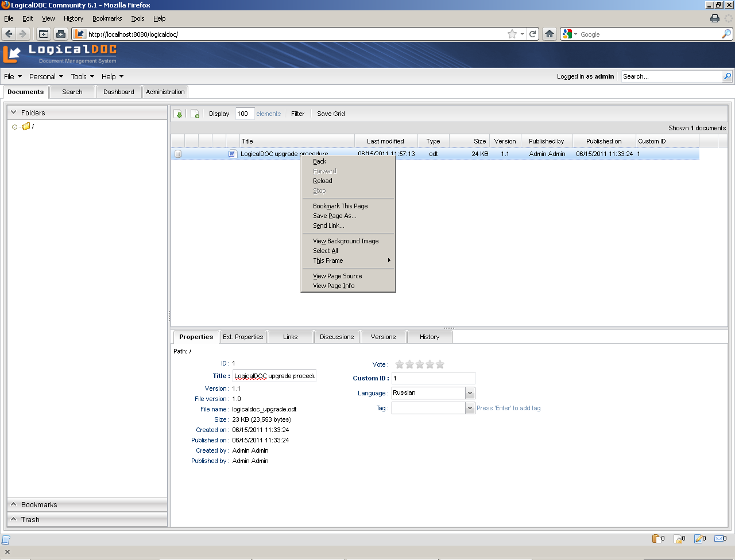
Task: Click the Custom ID input field
Action: coord(434,378)
